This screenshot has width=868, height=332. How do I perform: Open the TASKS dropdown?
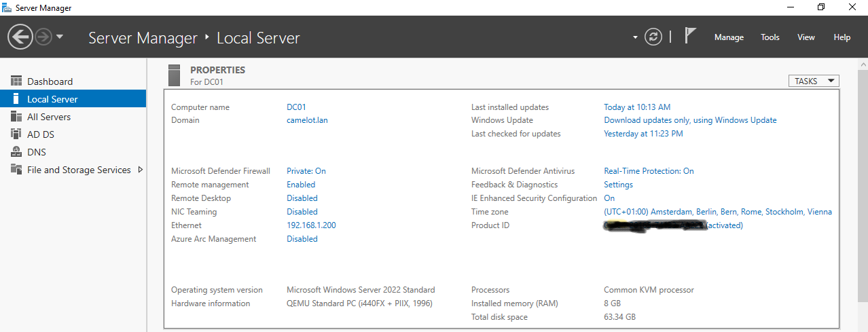(x=814, y=81)
